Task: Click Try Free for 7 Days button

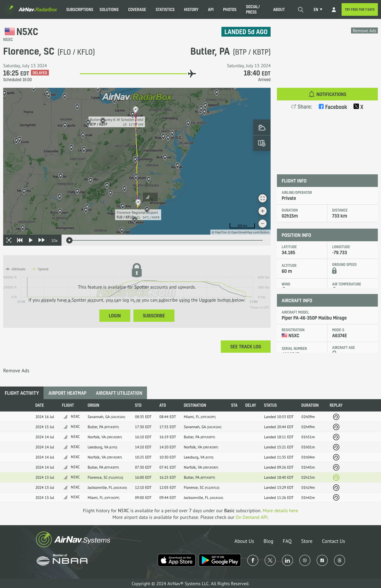Action: pyautogui.click(x=360, y=9)
